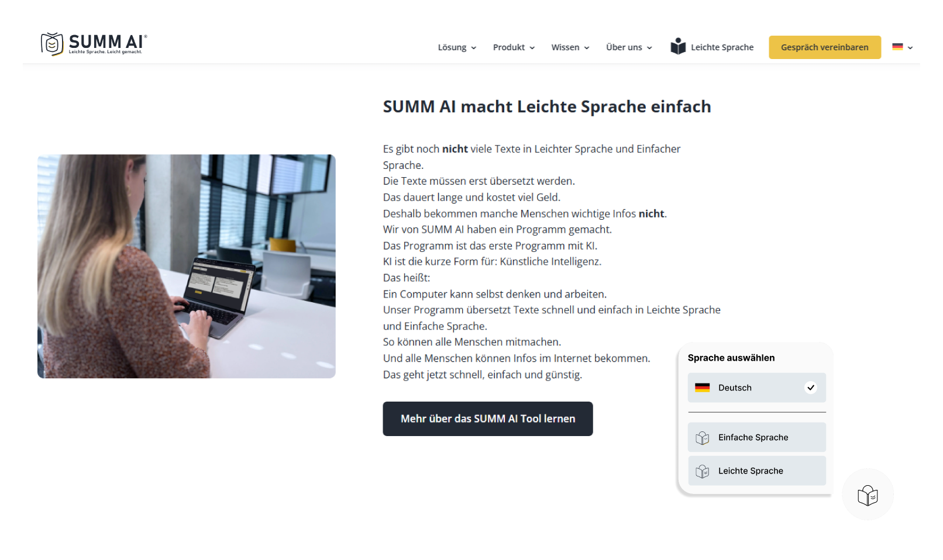Switch page to Leichte Sprache option
The image size is (943, 560).
click(x=757, y=471)
